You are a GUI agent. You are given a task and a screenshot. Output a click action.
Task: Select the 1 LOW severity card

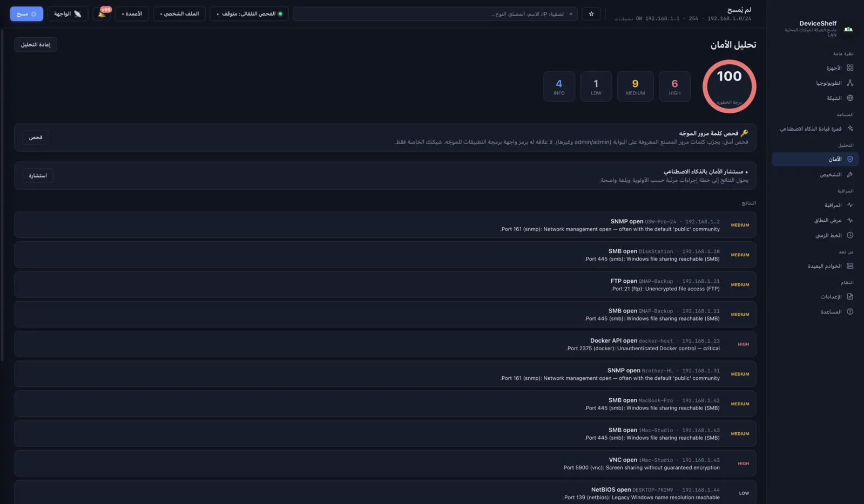pos(596,86)
